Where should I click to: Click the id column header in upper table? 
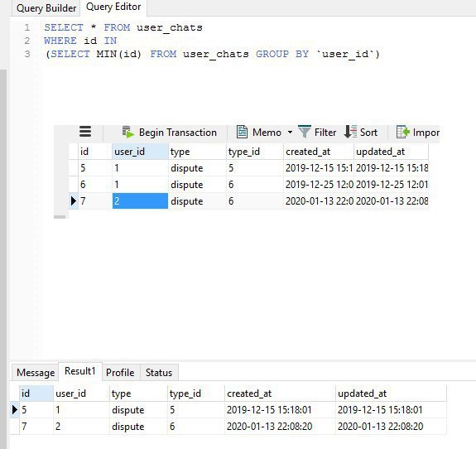point(95,152)
